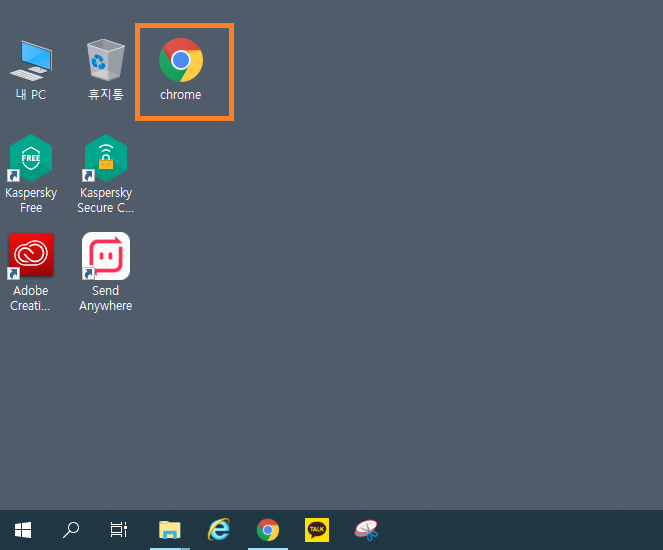Open the Windows Start menu
663x550 pixels.
pos(23,530)
